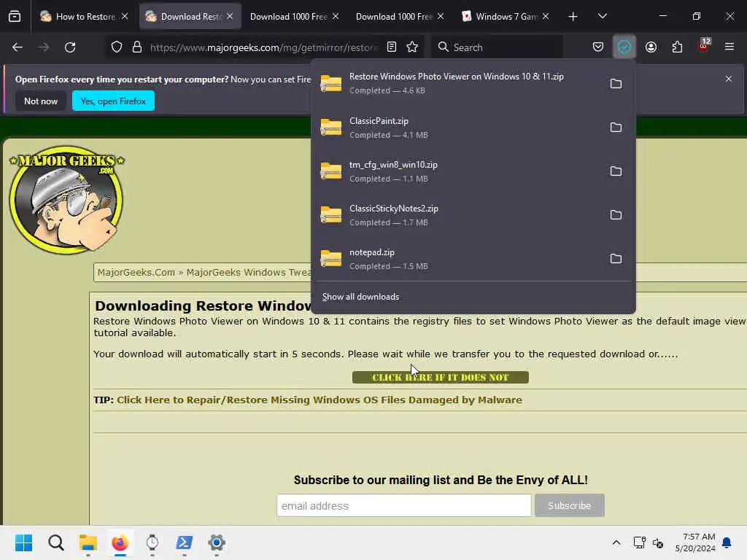This screenshot has width=747, height=560.
Task: Dismiss the Open Firefox notification bar
Action: 729,79
